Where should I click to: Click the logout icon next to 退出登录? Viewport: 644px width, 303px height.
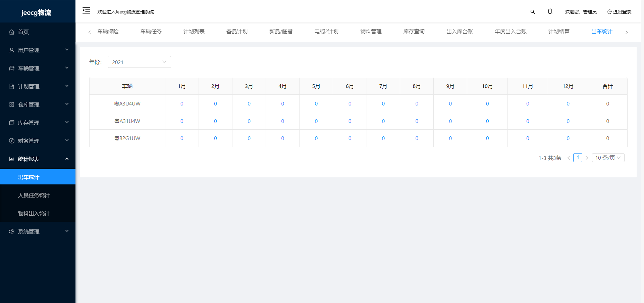pos(609,12)
